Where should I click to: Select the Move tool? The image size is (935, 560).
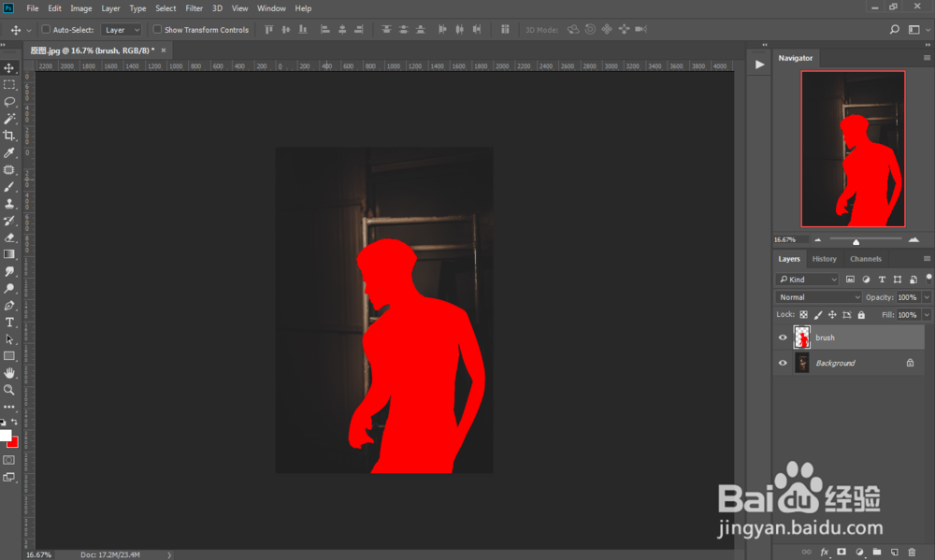[9, 68]
